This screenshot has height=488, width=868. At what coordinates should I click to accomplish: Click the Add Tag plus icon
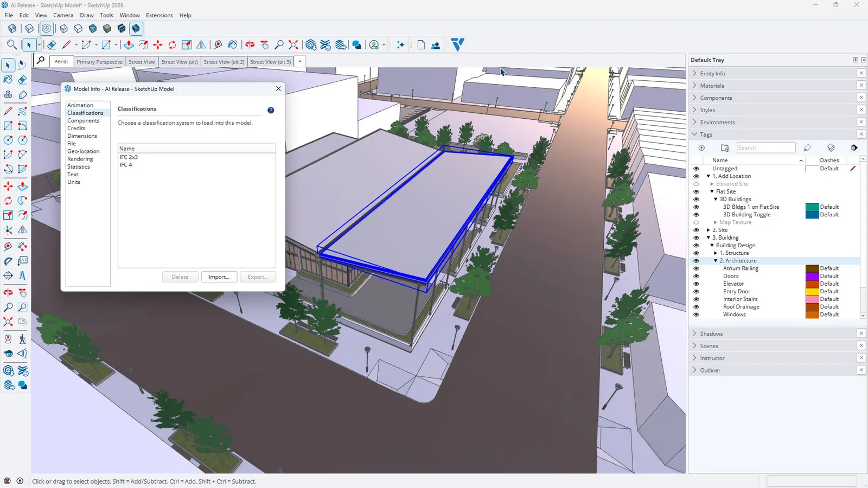[701, 147]
